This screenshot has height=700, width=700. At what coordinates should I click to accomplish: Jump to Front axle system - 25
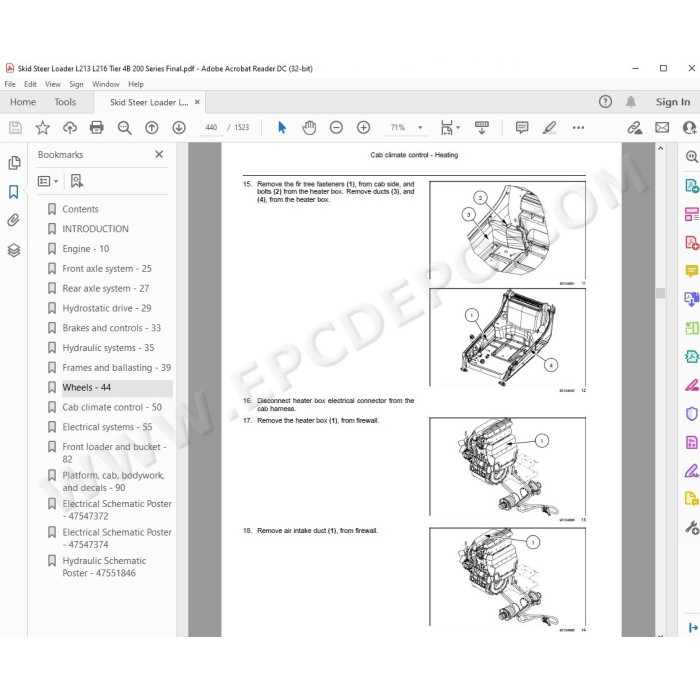pyautogui.click(x=107, y=269)
